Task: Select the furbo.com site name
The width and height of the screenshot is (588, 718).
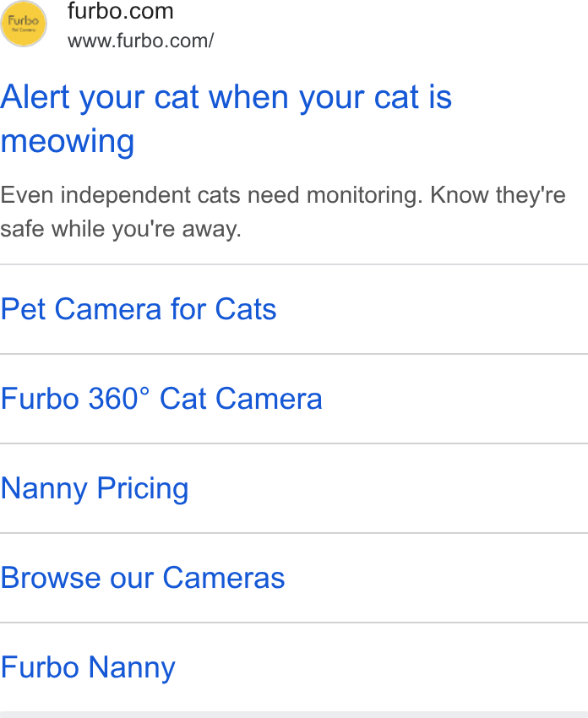Action: (x=121, y=11)
